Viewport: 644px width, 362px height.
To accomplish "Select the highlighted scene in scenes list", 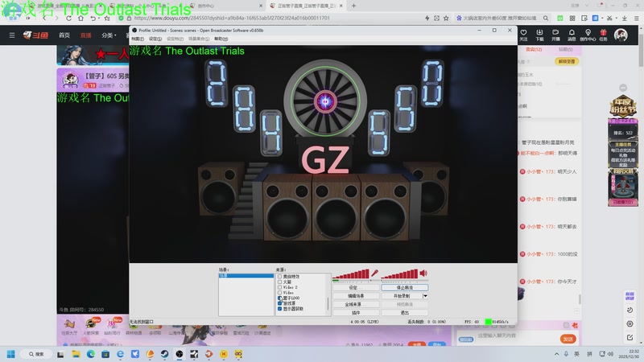I will (246, 276).
